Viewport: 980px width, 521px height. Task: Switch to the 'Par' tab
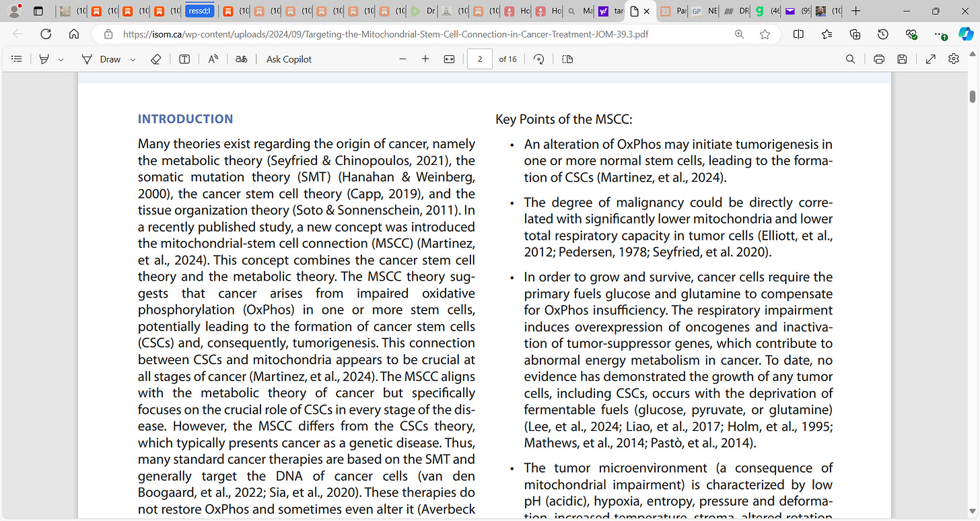coord(673,11)
